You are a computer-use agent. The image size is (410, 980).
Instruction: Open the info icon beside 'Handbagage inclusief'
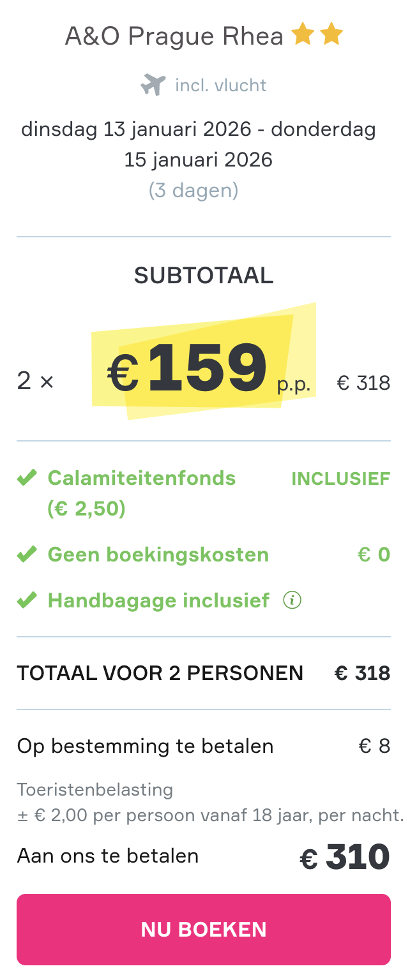(292, 600)
